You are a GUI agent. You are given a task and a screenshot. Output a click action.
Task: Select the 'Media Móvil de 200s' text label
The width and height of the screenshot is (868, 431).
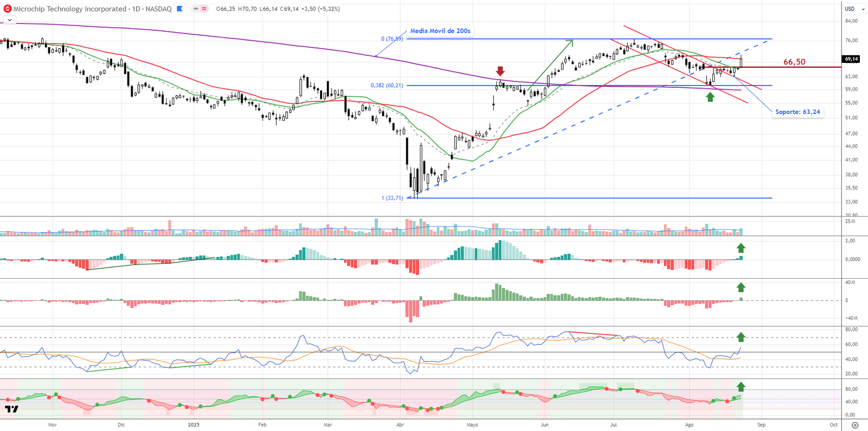pos(440,31)
